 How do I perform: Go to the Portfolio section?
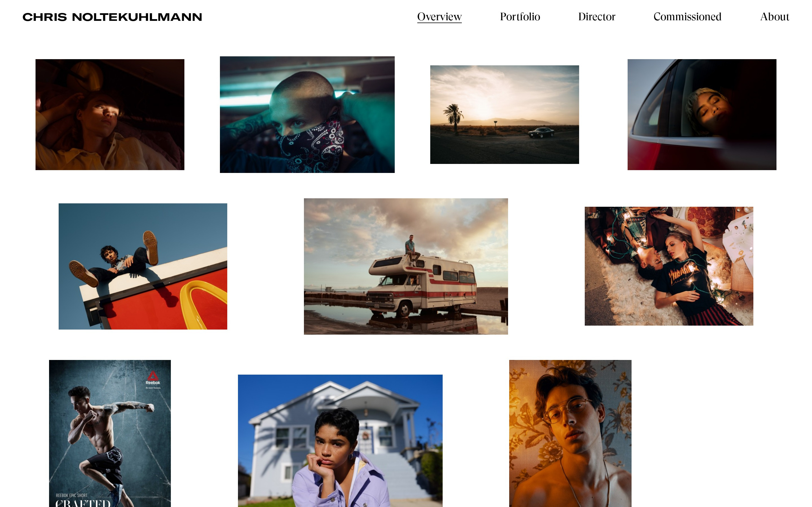(520, 17)
